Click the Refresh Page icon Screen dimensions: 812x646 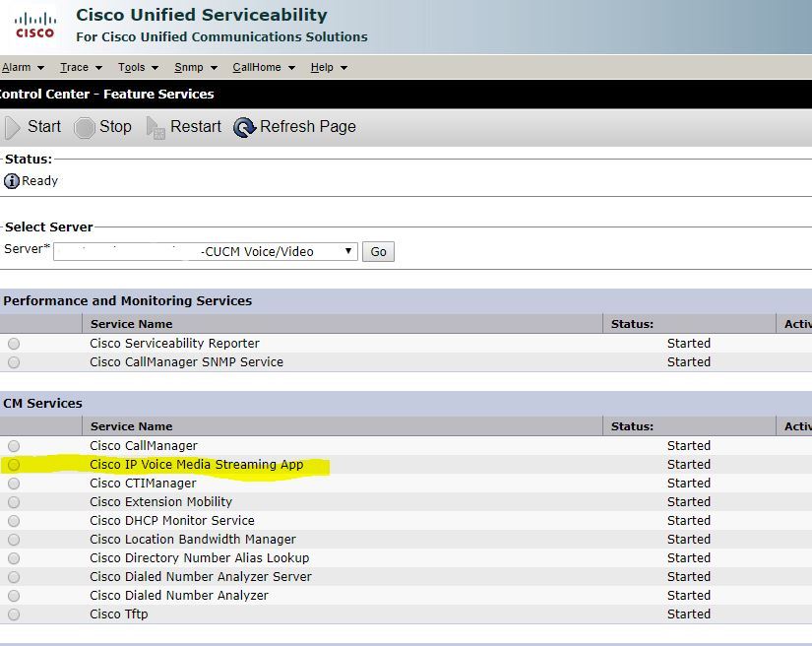coord(245,126)
